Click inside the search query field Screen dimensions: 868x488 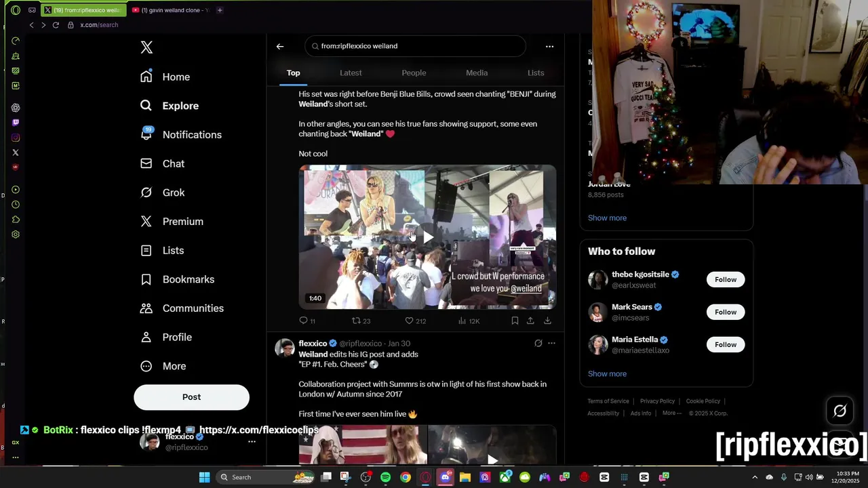(415, 46)
